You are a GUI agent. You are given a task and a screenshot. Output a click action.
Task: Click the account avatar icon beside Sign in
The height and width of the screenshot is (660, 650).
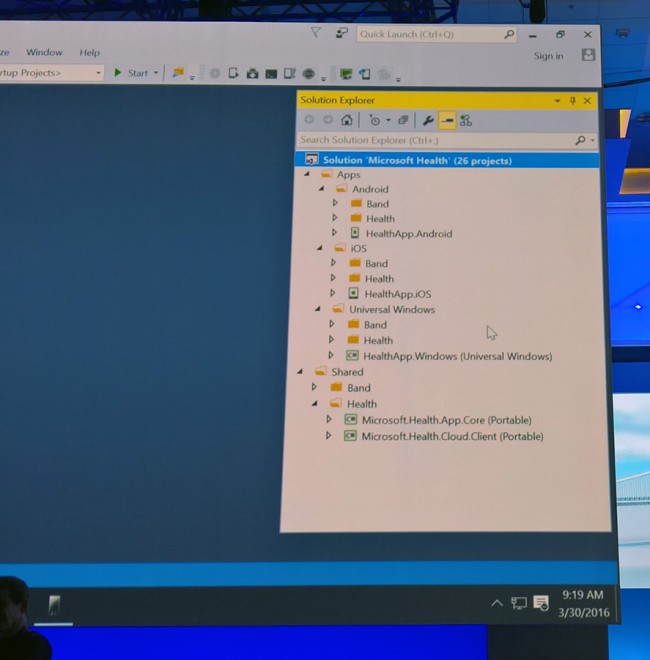[588, 55]
